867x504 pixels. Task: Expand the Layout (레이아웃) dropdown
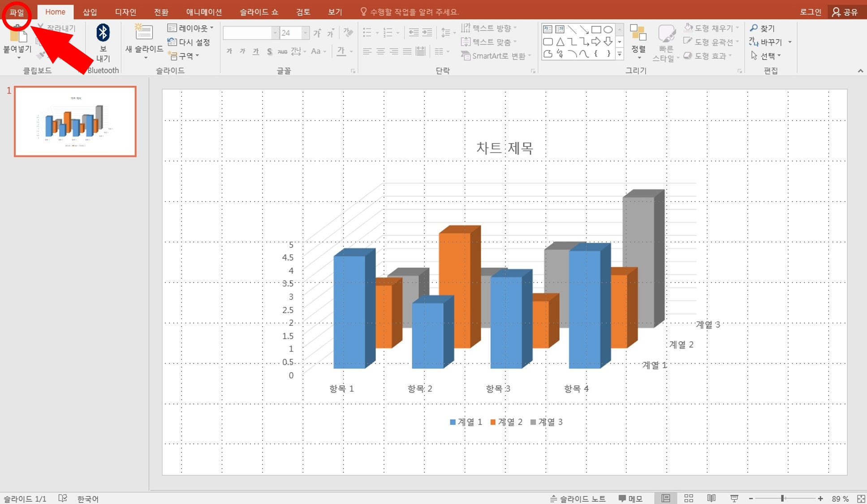point(190,28)
